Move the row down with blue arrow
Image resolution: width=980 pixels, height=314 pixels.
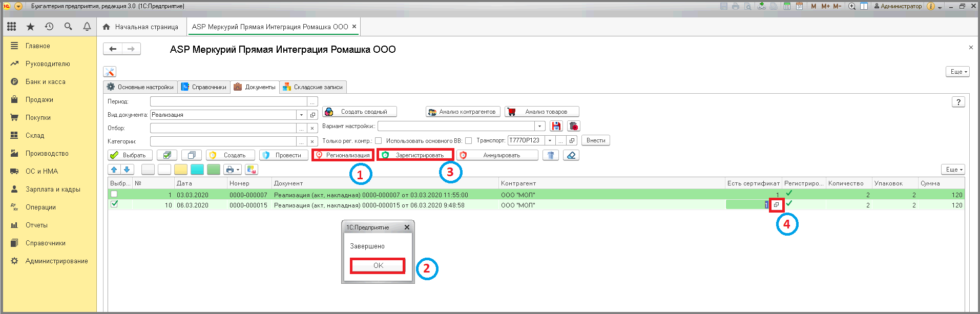click(127, 170)
